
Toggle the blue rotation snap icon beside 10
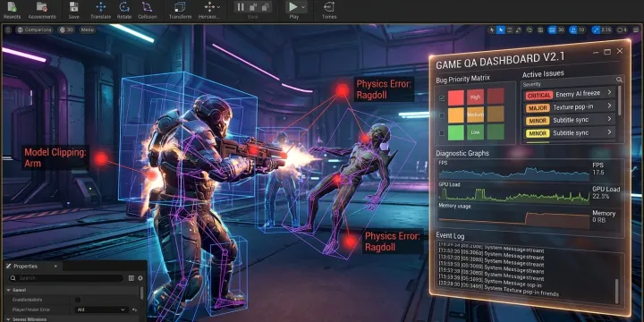click(x=573, y=30)
